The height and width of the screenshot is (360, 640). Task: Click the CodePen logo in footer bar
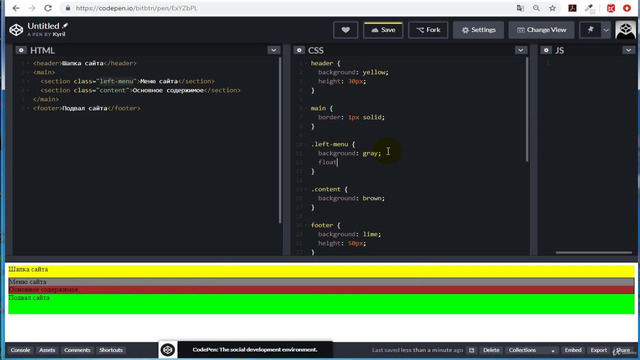(x=168, y=350)
